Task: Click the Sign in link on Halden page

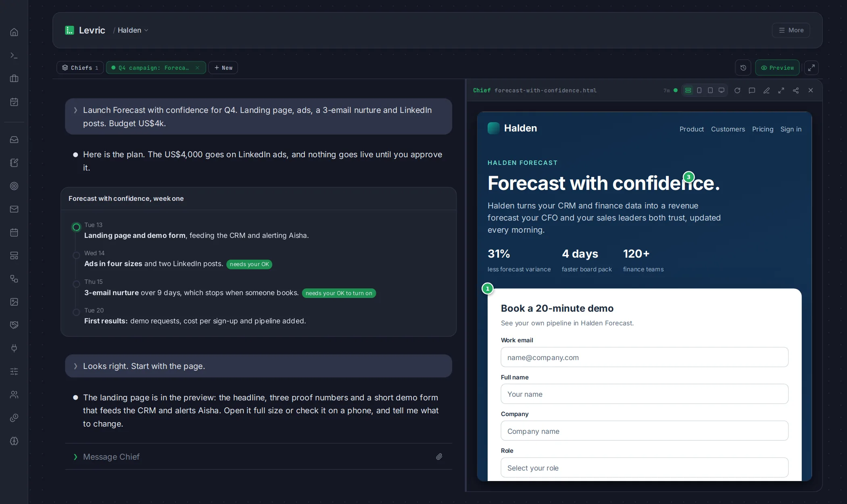Action: (x=791, y=129)
